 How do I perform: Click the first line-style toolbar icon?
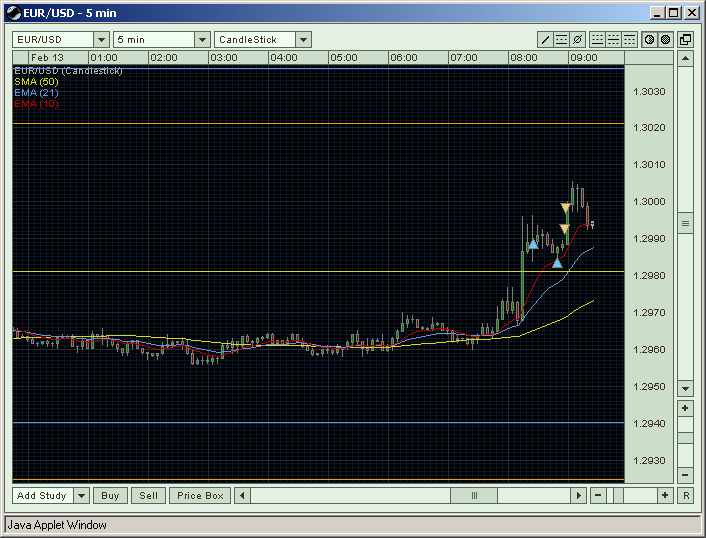pos(598,40)
